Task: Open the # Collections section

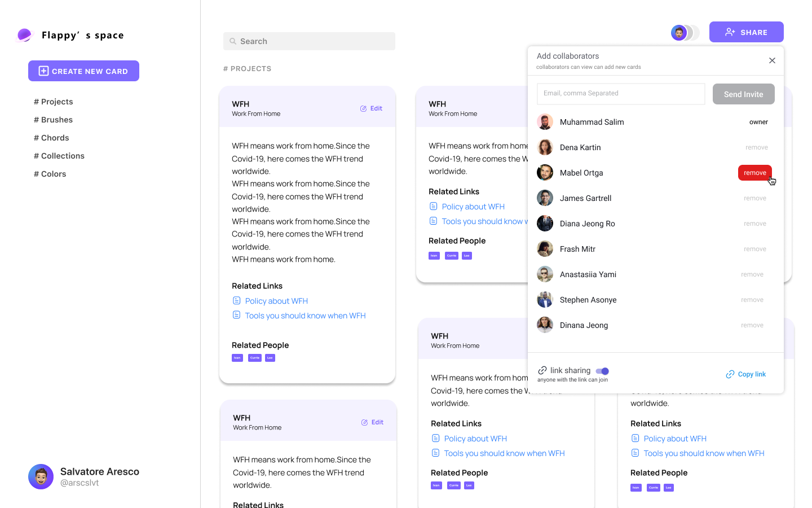Action: (59, 156)
